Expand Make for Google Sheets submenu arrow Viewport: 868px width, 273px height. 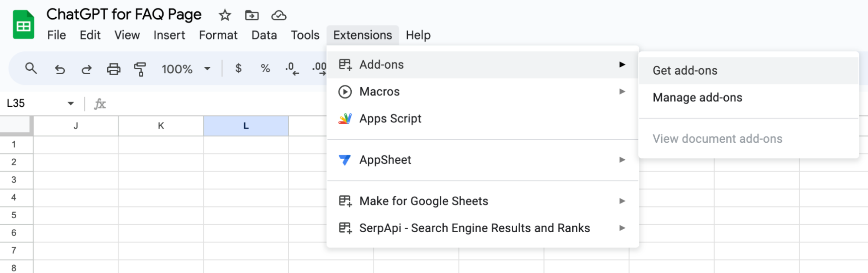tap(622, 201)
